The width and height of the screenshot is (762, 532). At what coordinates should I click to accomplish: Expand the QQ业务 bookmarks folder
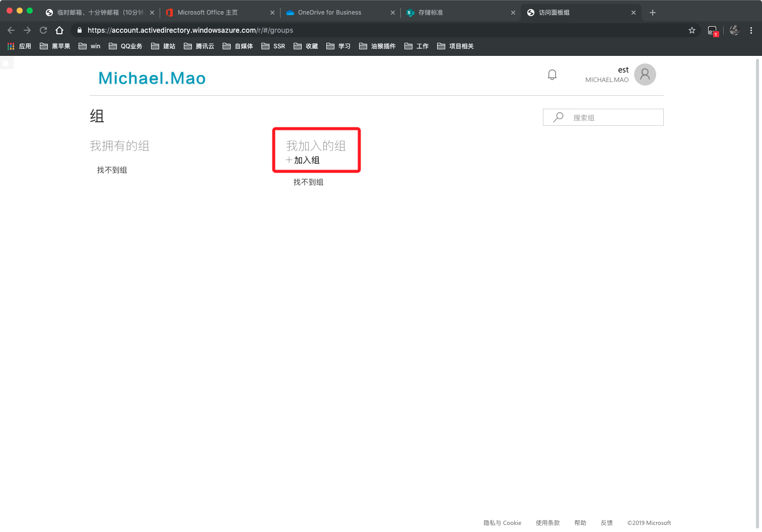tap(125, 46)
